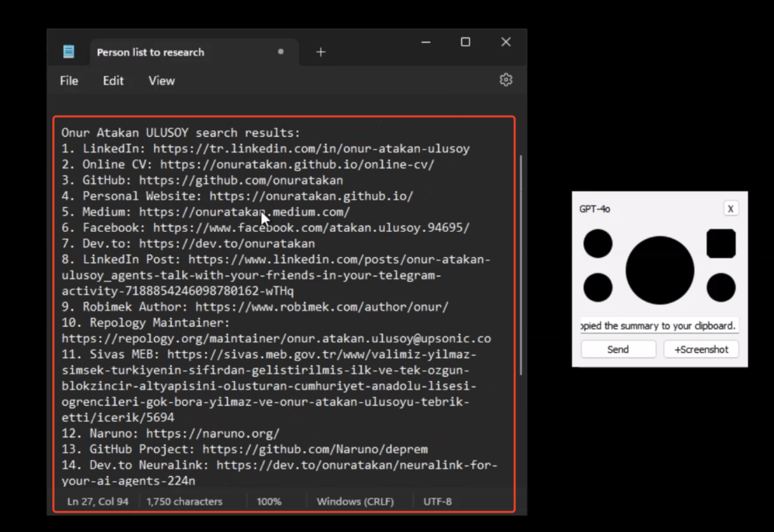Click 'Windows (CRLF)' in status bar

tap(355, 501)
